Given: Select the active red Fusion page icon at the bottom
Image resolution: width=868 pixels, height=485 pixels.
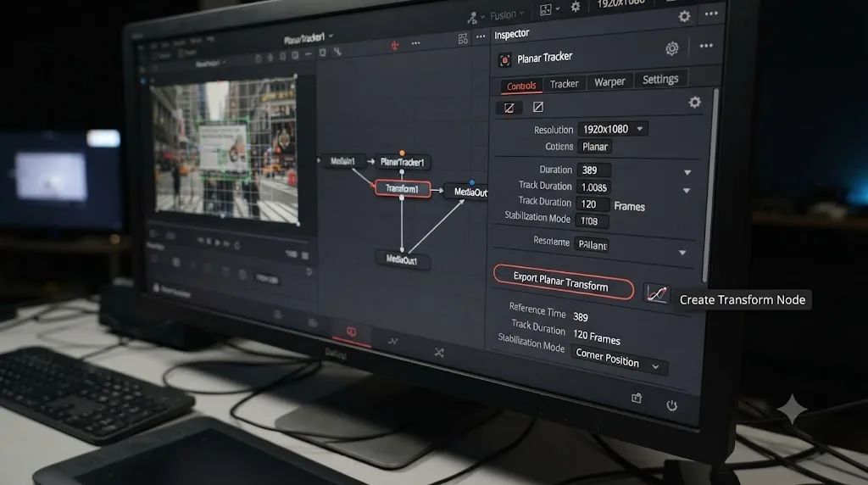Looking at the screenshot, I should point(351,332).
